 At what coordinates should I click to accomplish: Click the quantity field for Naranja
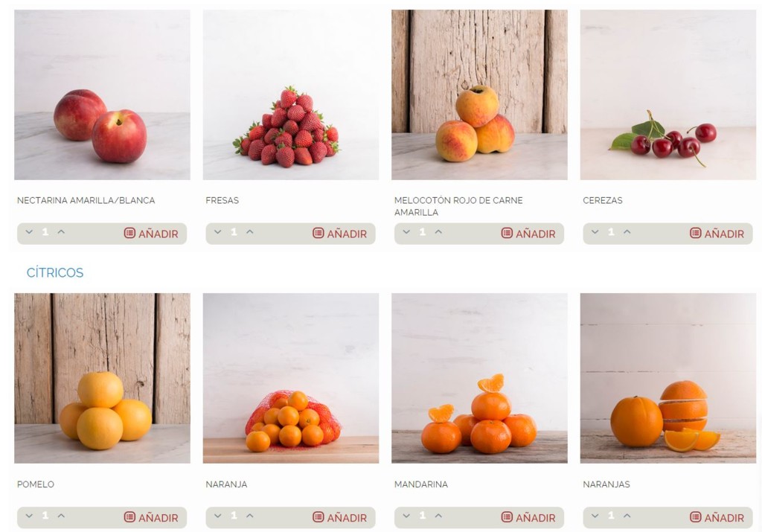[x=234, y=516]
